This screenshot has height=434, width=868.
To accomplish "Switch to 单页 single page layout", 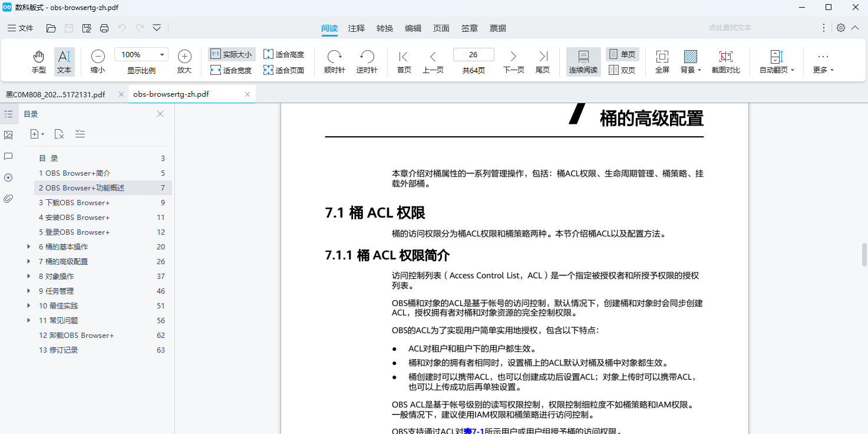I will 622,54.
